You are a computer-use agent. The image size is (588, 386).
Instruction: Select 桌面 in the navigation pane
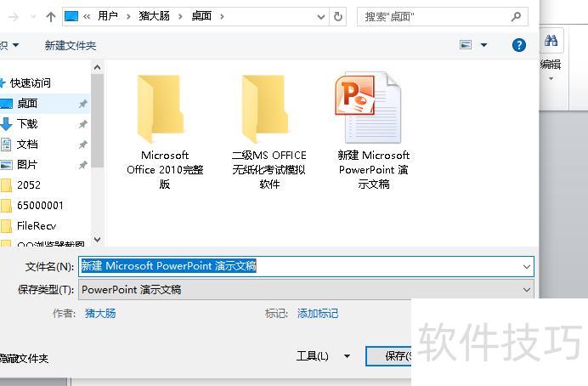coord(27,103)
